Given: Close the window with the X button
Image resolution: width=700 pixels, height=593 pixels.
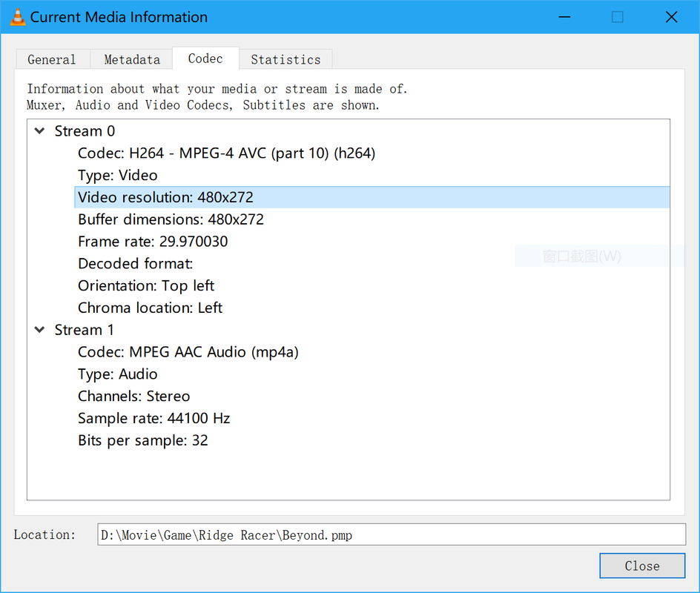Looking at the screenshot, I should [x=671, y=17].
